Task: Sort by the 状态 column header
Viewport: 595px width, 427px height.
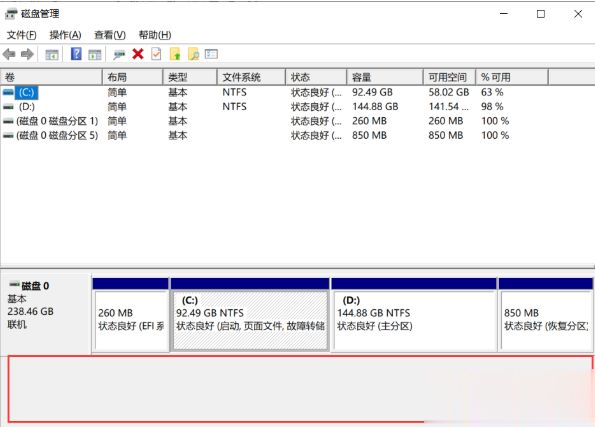Action: click(x=316, y=77)
